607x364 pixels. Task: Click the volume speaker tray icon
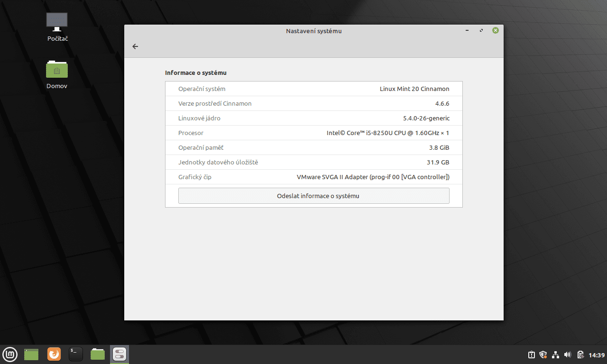[x=567, y=354]
